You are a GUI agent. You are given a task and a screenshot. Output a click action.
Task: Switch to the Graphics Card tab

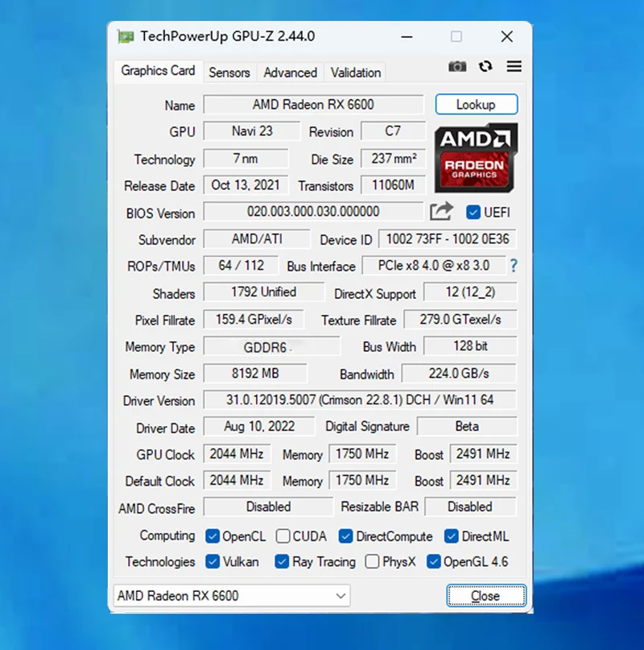pyautogui.click(x=158, y=71)
